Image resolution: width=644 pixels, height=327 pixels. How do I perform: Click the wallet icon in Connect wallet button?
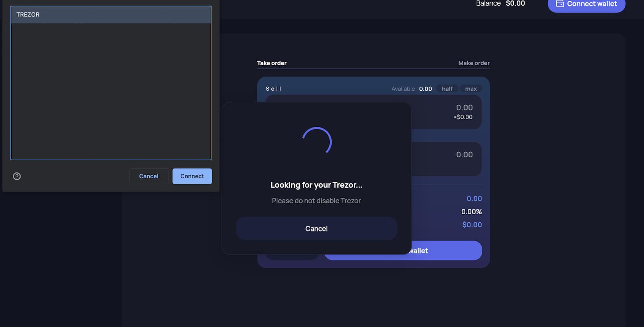pos(560,4)
